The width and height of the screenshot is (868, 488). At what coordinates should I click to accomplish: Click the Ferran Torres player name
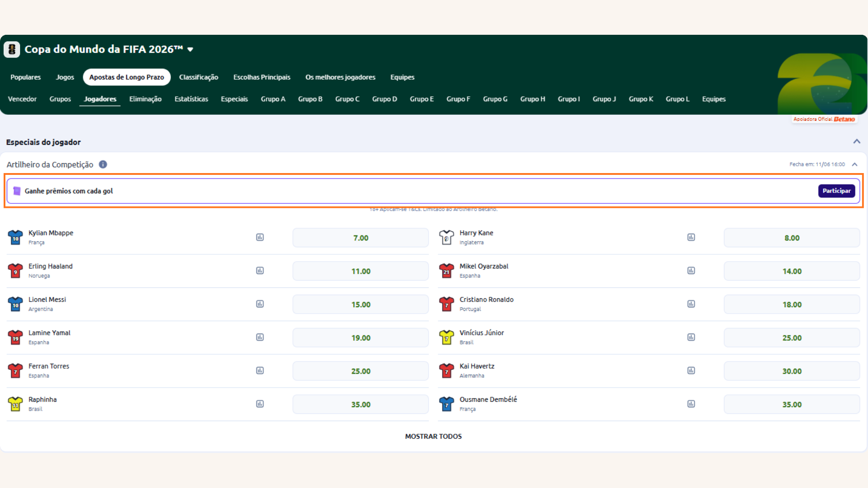[49, 366]
